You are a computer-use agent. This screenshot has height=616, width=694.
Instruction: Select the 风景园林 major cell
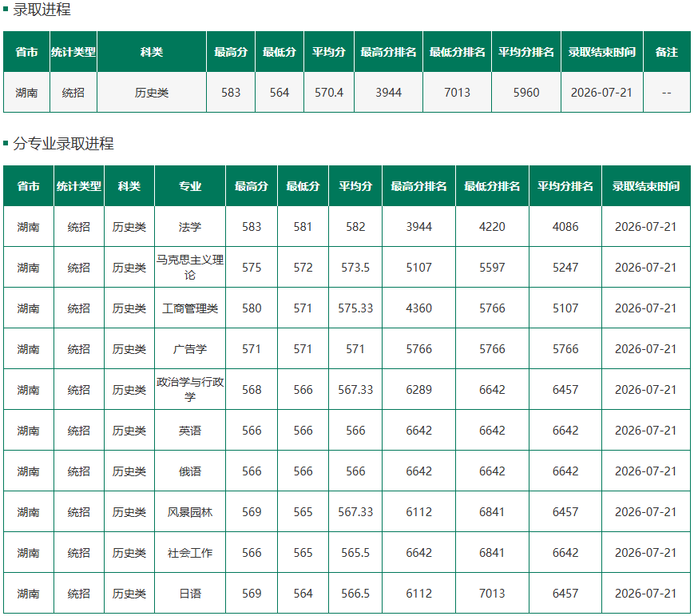tap(190, 512)
